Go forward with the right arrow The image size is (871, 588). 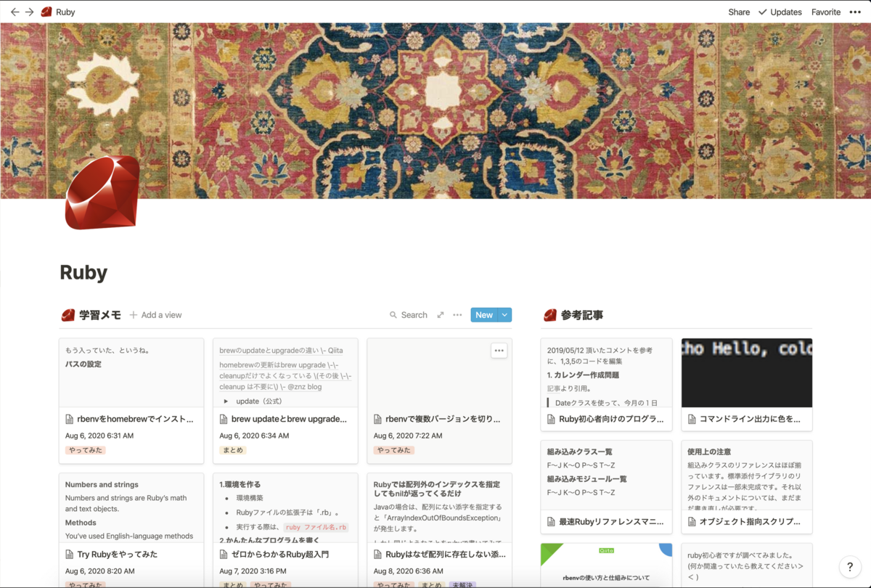point(30,12)
